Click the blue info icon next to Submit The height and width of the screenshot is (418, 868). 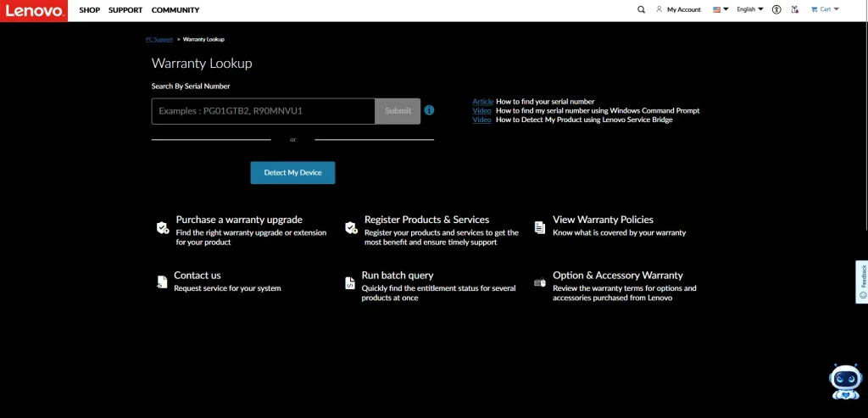point(429,110)
